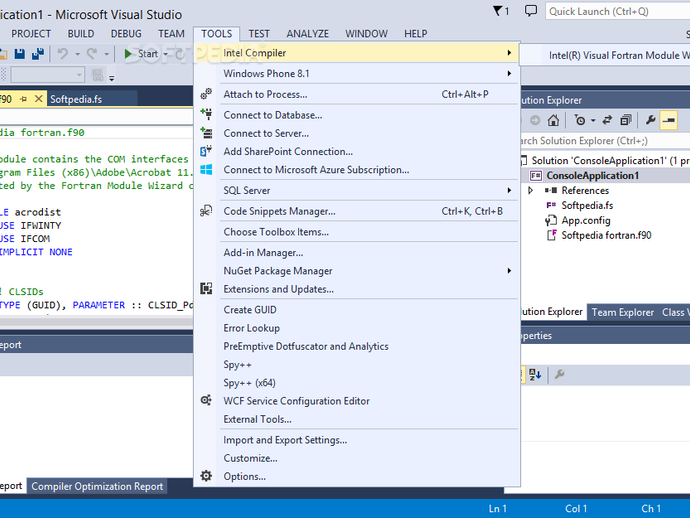The height and width of the screenshot is (518, 690).
Task: Click the Azure Windows logo icon
Action: [206, 169]
